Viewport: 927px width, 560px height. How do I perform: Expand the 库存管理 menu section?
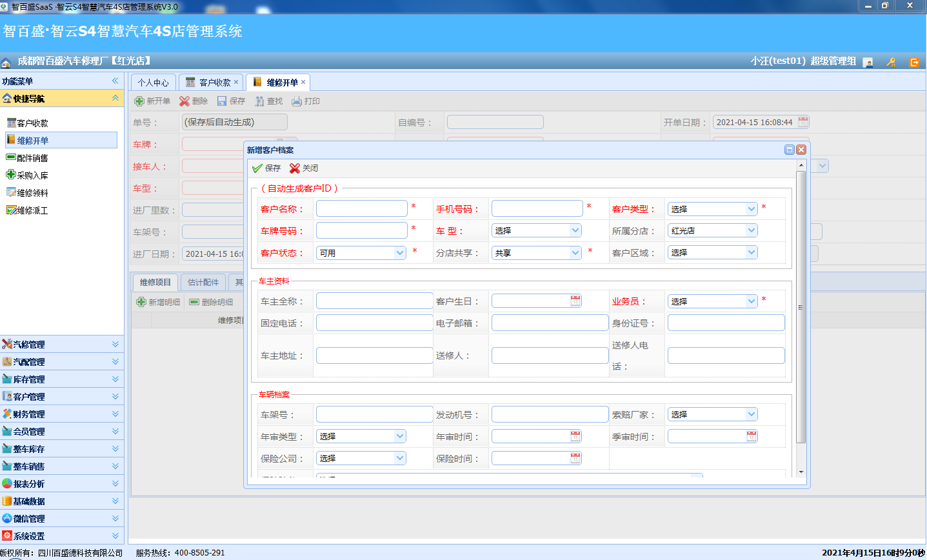115,379
